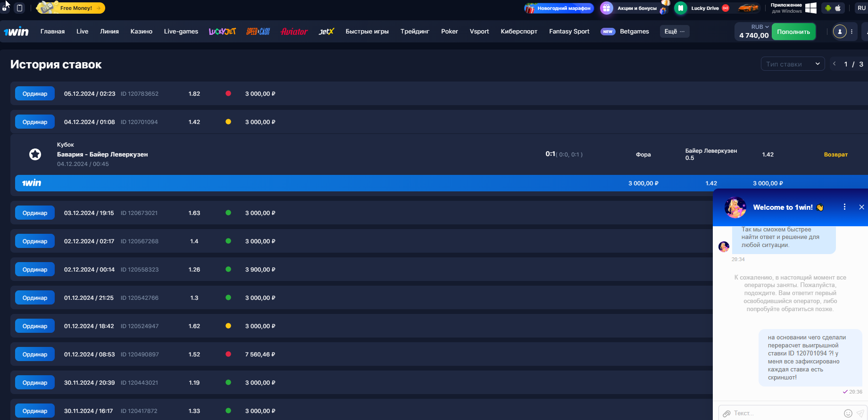Go to the Betgames page
The image size is (868, 420).
tap(634, 32)
